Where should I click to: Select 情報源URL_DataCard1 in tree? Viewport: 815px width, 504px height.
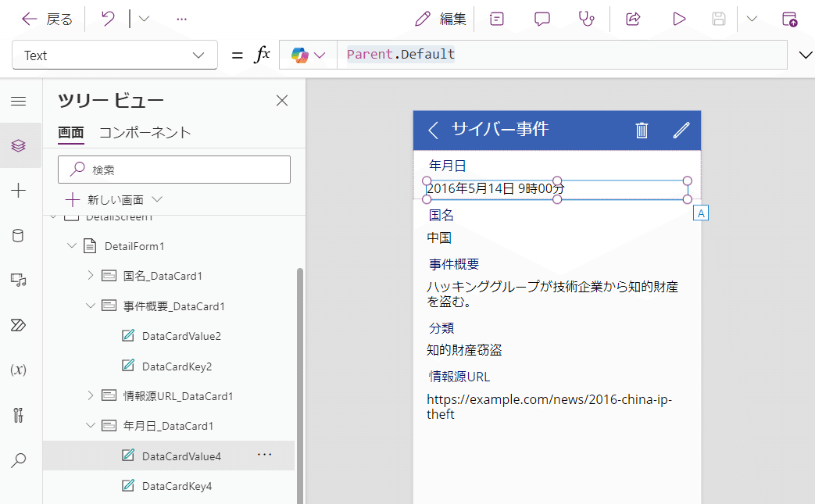[177, 396]
